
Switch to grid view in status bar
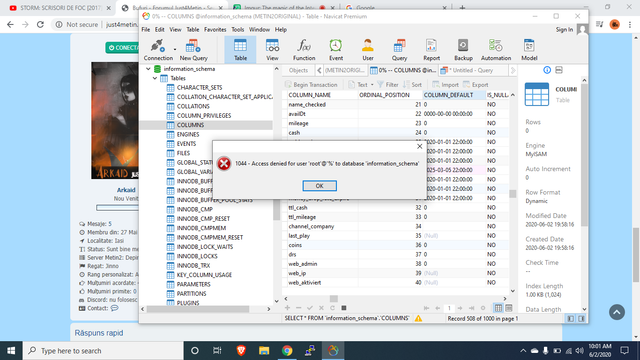[x=498, y=308]
